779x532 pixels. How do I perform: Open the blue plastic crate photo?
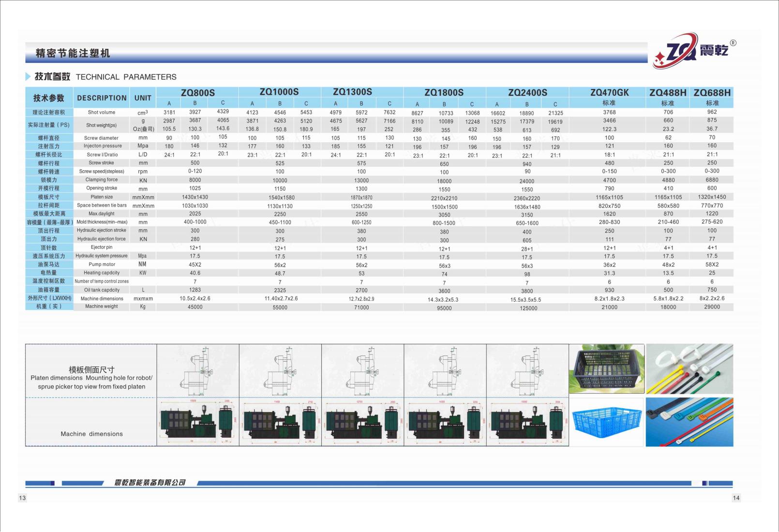click(x=607, y=422)
